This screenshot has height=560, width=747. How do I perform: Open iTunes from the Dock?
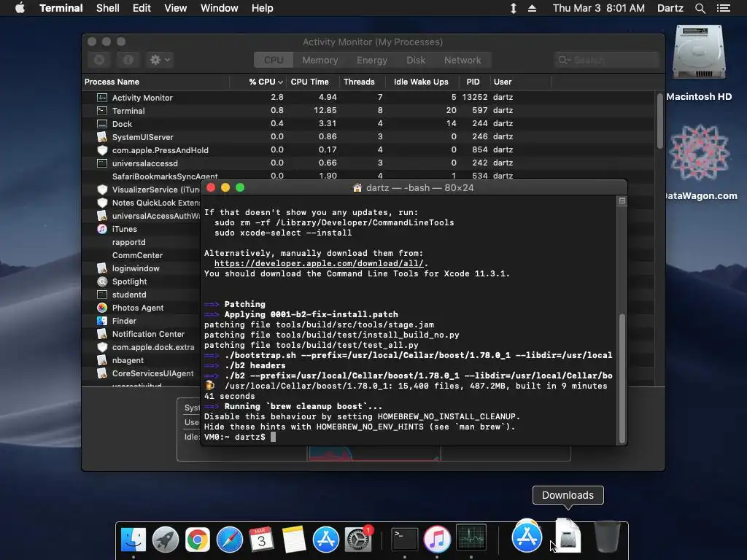[x=437, y=540]
